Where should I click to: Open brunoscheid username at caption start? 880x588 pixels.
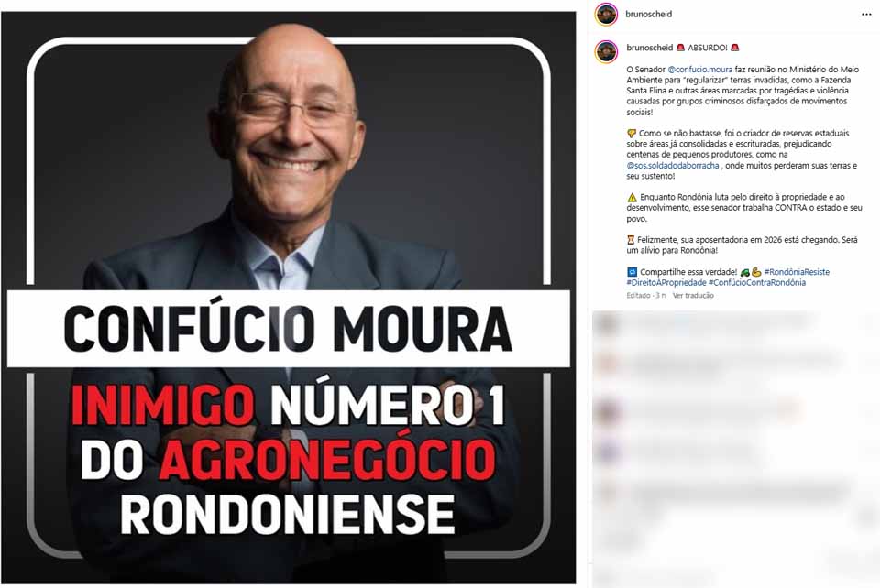(x=649, y=48)
